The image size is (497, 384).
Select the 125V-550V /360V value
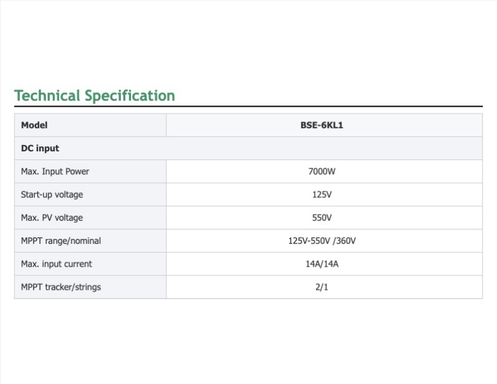pyautogui.click(x=322, y=241)
